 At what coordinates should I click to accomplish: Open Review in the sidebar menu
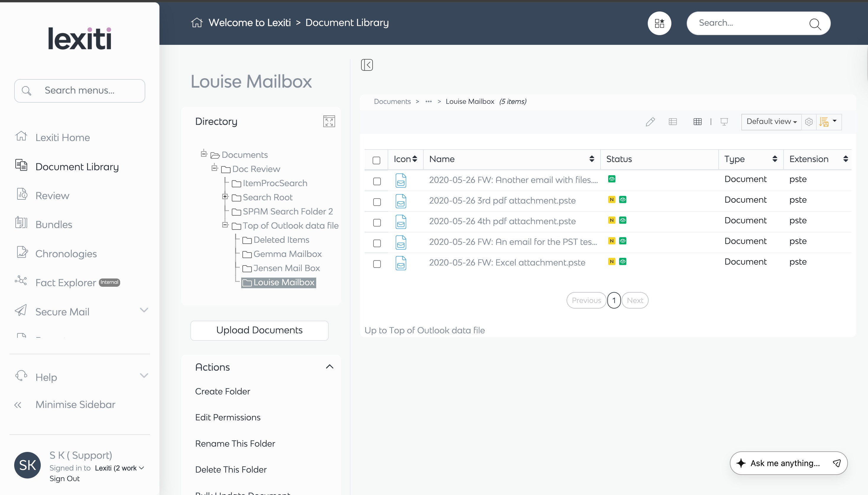tap(52, 196)
